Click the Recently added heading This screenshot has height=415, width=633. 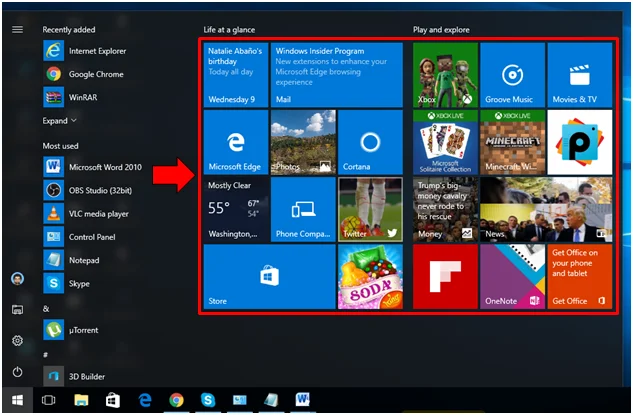click(x=69, y=29)
